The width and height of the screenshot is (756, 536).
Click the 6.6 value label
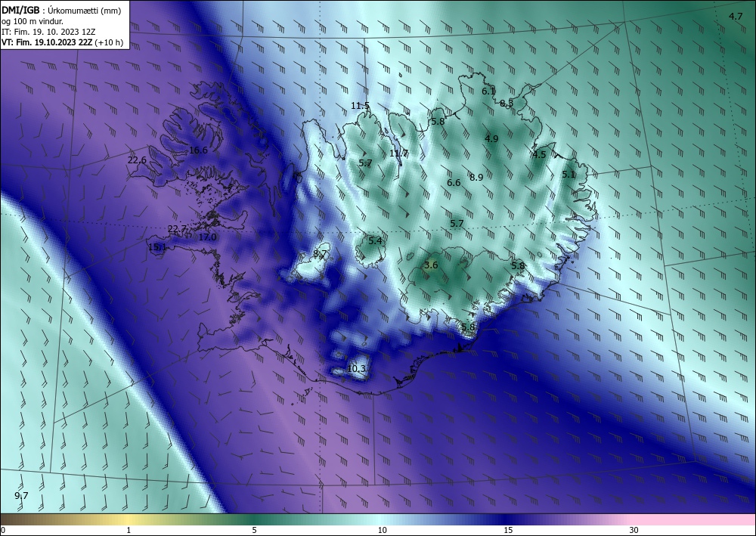(x=453, y=183)
